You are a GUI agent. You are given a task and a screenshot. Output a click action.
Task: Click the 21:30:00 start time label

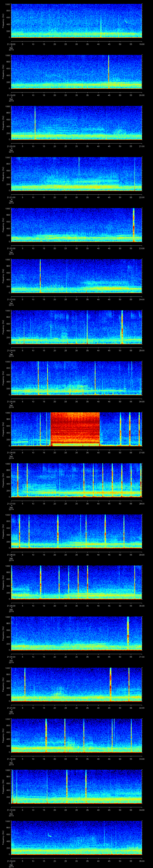(11, 657)
